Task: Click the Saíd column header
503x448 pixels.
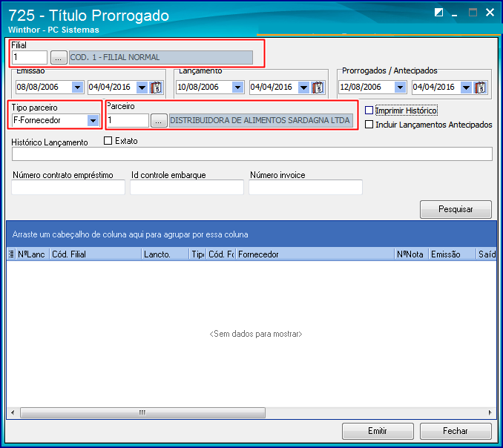Action: [x=487, y=254]
